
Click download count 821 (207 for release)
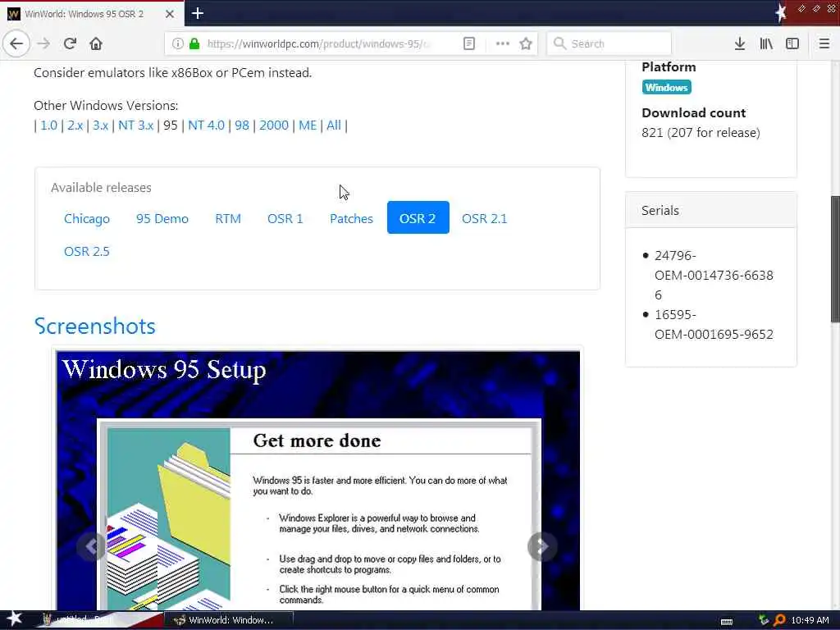[x=701, y=133]
